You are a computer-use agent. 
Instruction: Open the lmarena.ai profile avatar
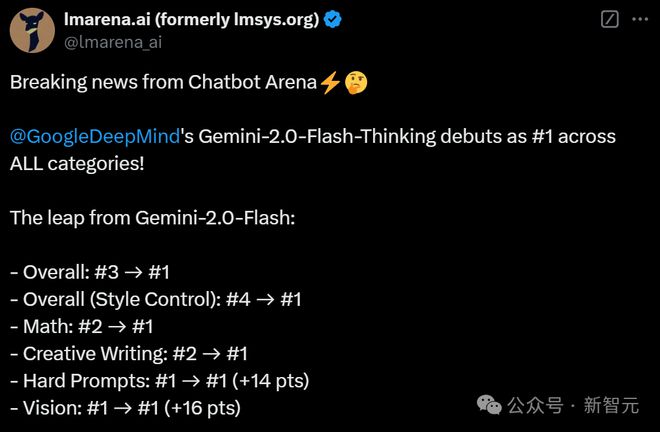point(32,31)
